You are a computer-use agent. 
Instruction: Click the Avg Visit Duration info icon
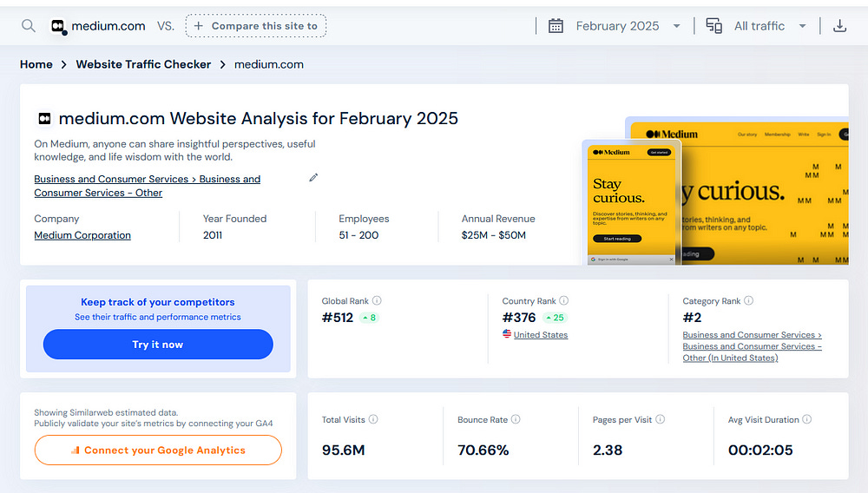(x=806, y=419)
